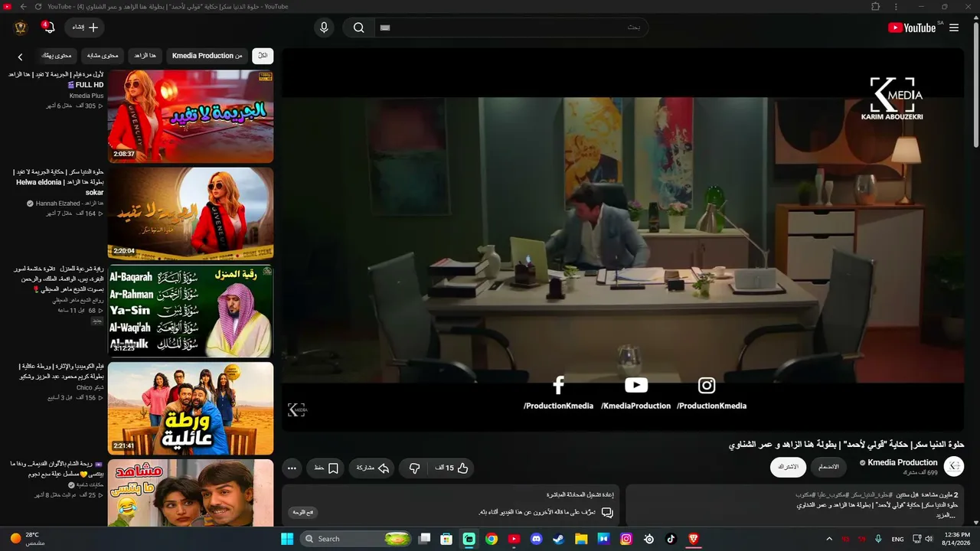Image resolution: width=980 pixels, height=551 pixels.
Task: Open Steam from the taskbar
Action: (x=559, y=539)
